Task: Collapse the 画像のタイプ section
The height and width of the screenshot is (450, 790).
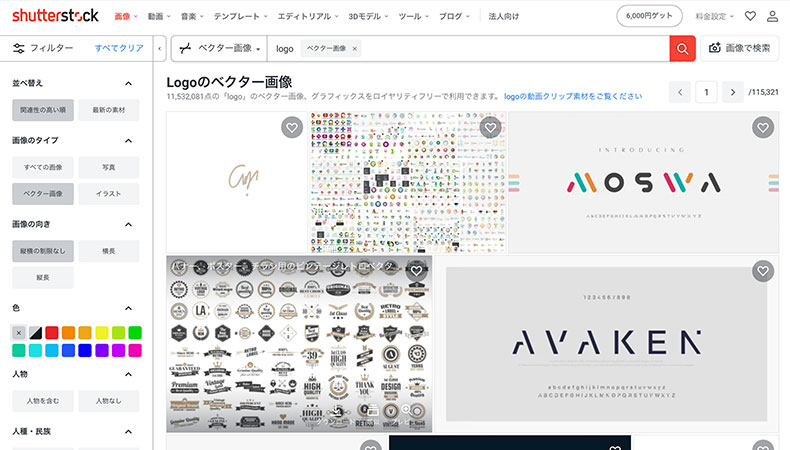Action: point(128,141)
